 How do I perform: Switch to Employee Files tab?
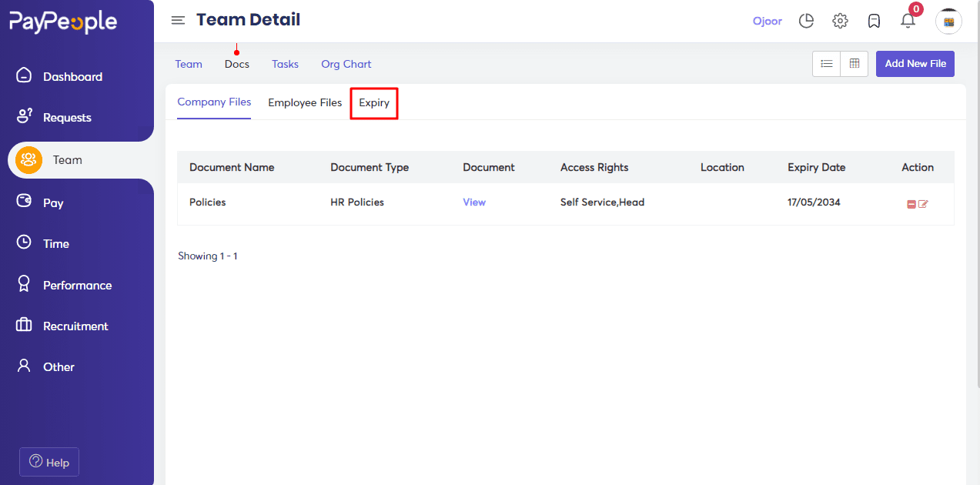305,102
